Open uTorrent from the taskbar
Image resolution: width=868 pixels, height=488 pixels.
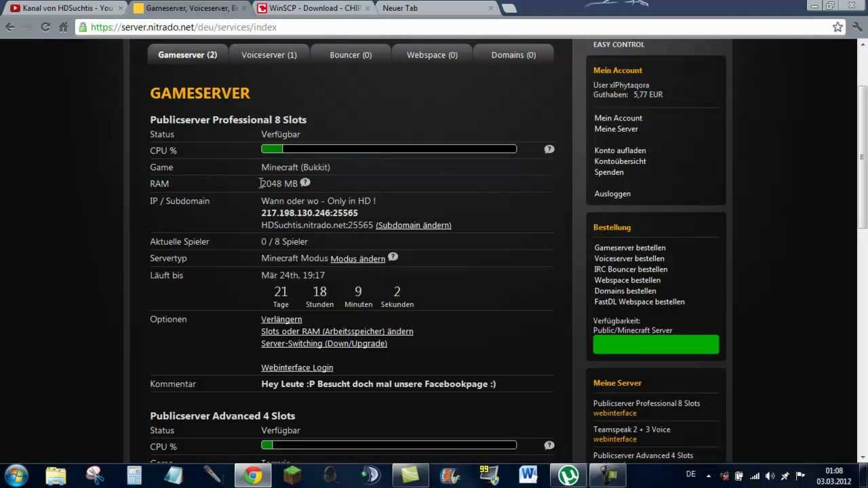pyautogui.click(x=568, y=475)
